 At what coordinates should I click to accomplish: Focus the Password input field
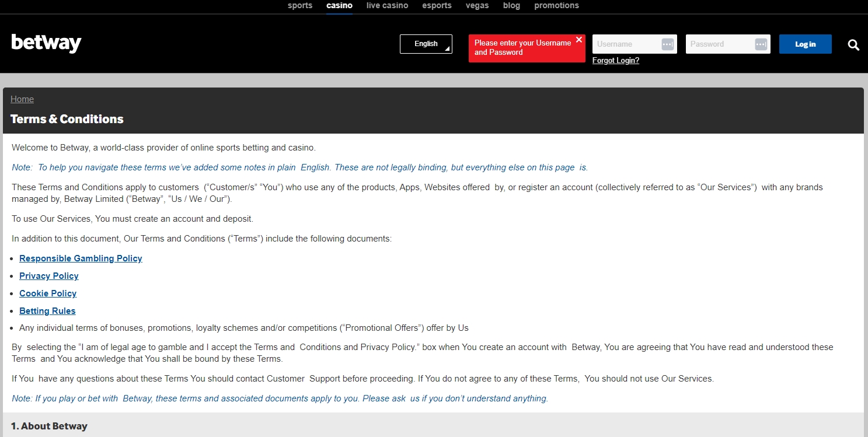728,44
